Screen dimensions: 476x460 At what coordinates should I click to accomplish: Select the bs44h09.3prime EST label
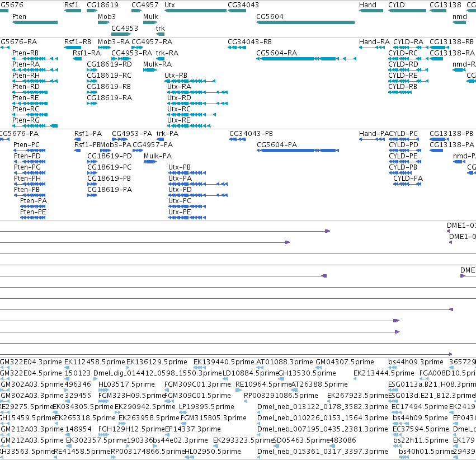[416, 362]
